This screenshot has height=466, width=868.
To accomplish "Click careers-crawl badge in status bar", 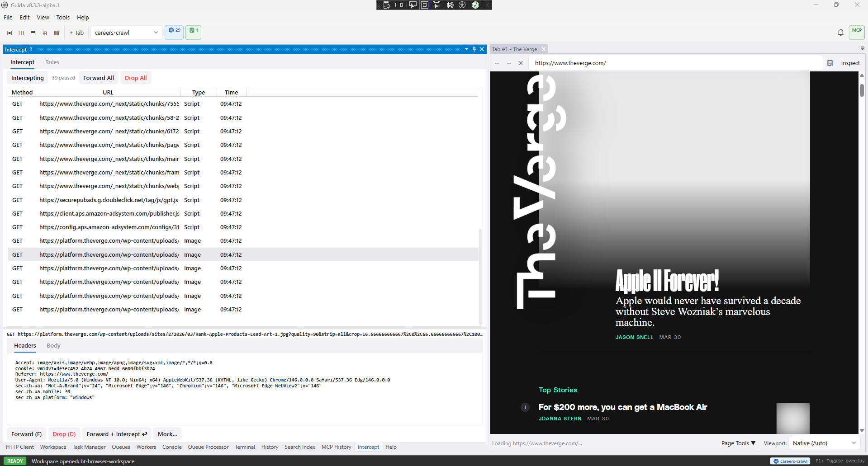I will tap(790, 461).
